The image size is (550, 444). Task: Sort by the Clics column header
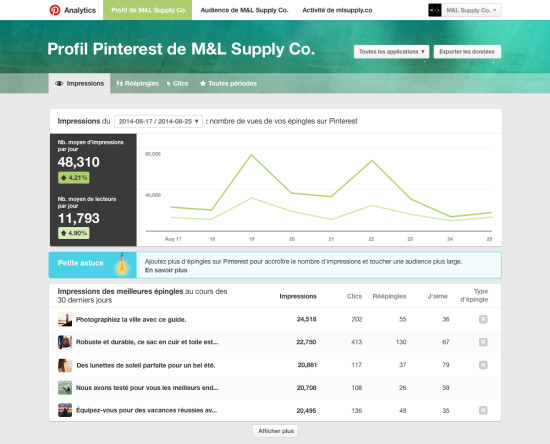click(x=354, y=296)
